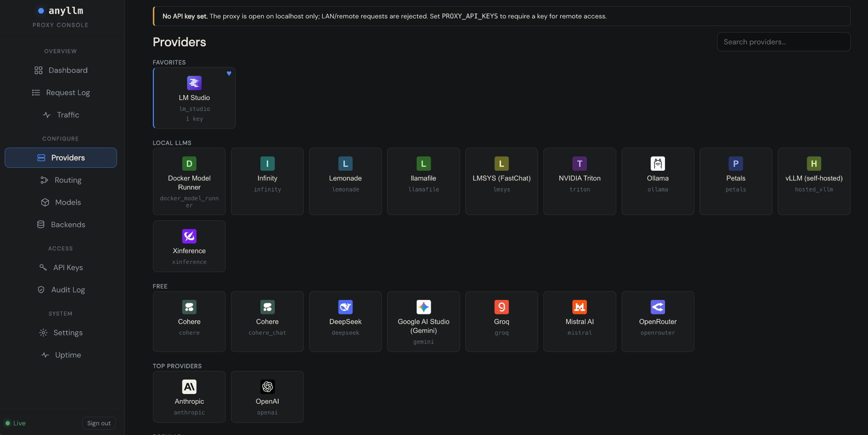868x435 pixels.
Task: Navigate to Routing
Action: pos(61,180)
